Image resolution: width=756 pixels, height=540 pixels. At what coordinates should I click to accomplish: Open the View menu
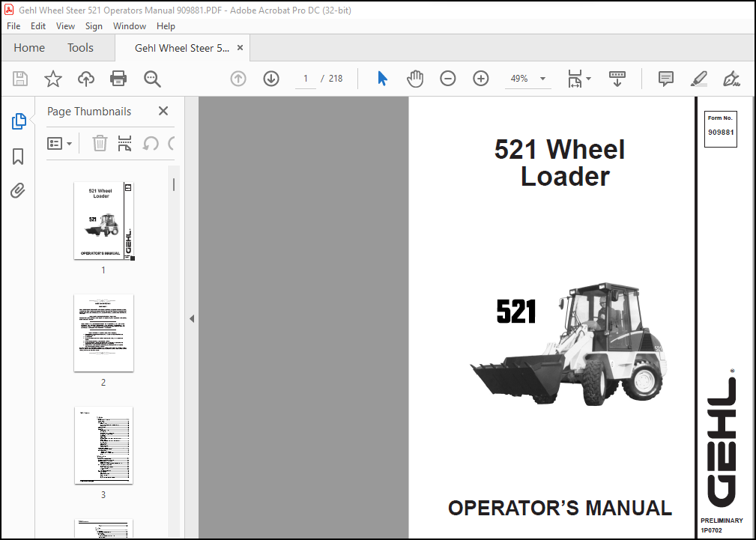pos(65,26)
